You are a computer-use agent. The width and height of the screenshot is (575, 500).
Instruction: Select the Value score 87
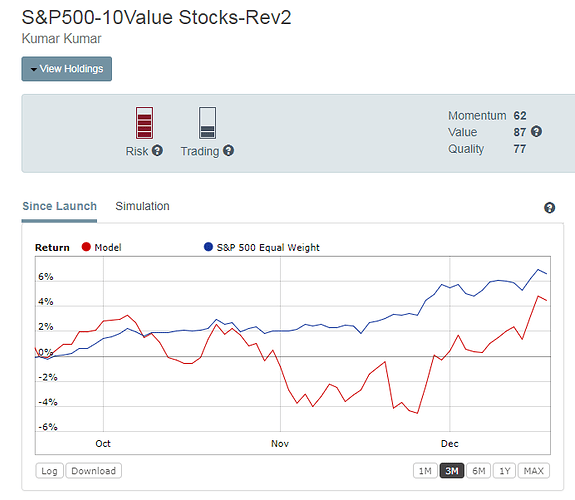(520, 132)
